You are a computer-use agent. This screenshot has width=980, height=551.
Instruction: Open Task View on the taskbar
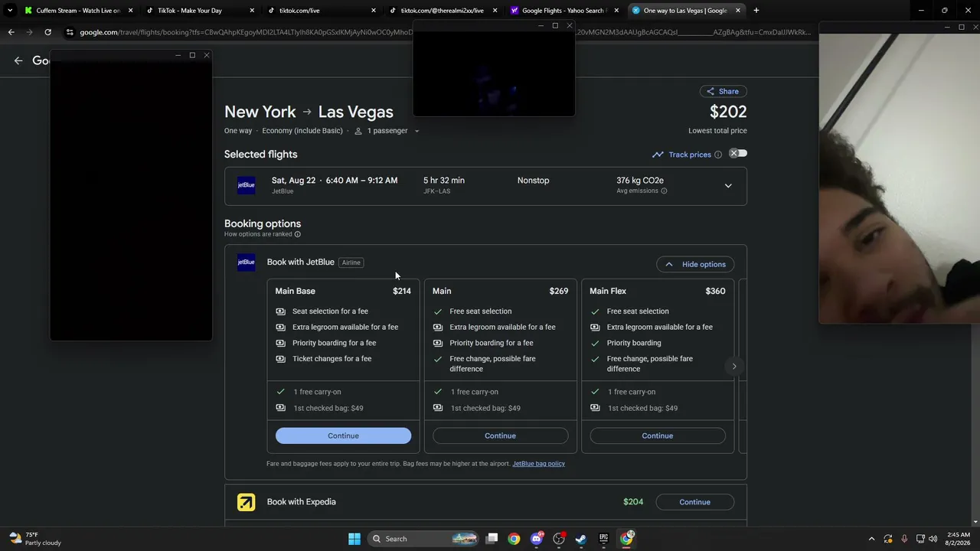click(492, 539)
